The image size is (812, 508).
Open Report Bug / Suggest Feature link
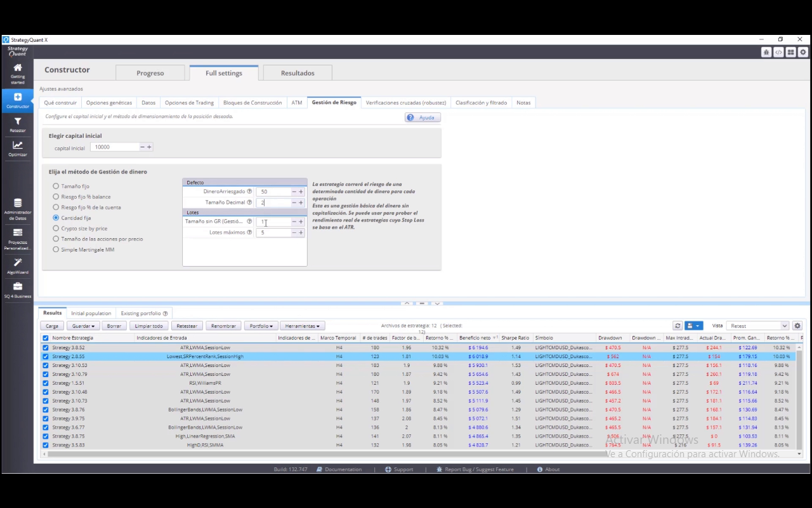tap(475, 469)
